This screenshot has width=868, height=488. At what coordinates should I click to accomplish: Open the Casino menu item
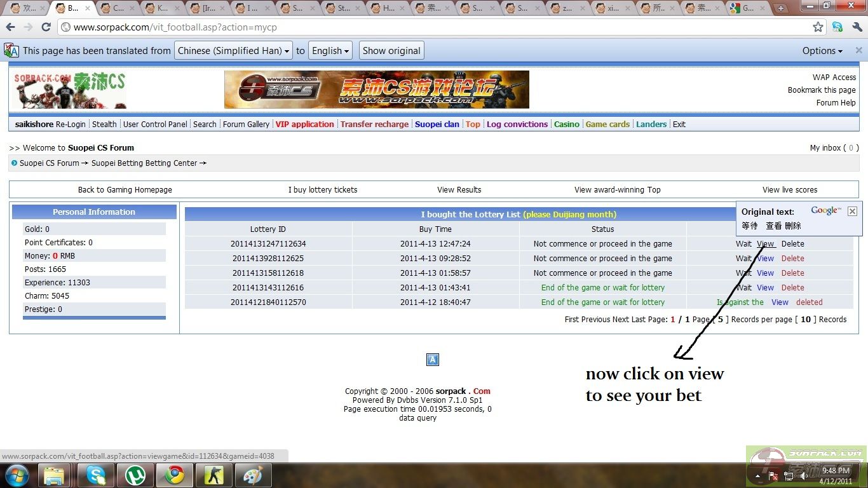click(x=566, y=124)
